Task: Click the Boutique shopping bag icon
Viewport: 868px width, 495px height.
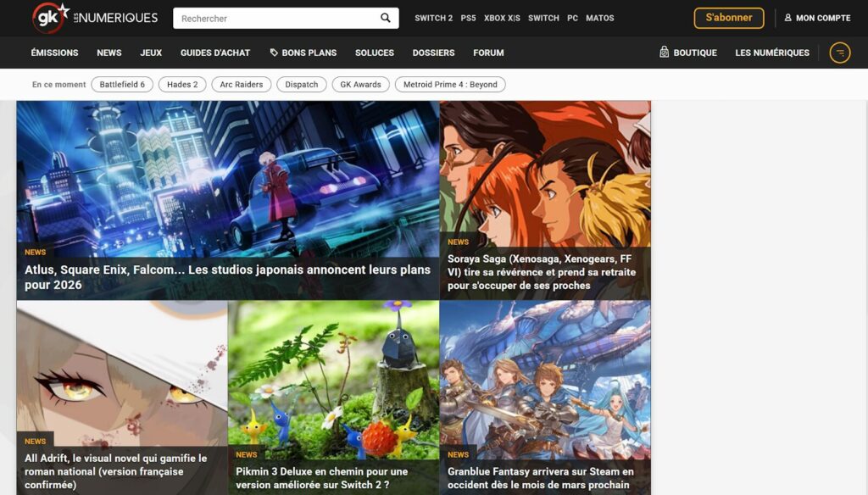Action: (x=665, y=53)
